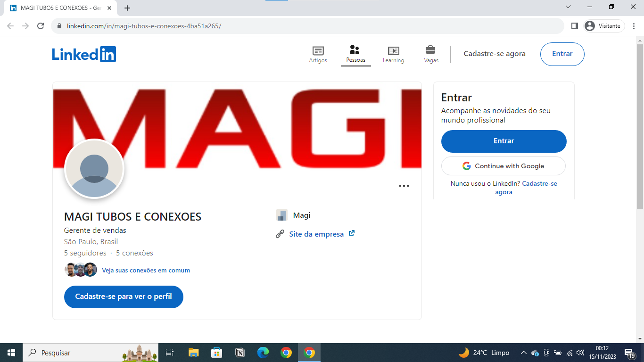644x362 pixels.
Task: Expand the Chrome browser menu
Action: pyautogui.click(x=634, y=26)
